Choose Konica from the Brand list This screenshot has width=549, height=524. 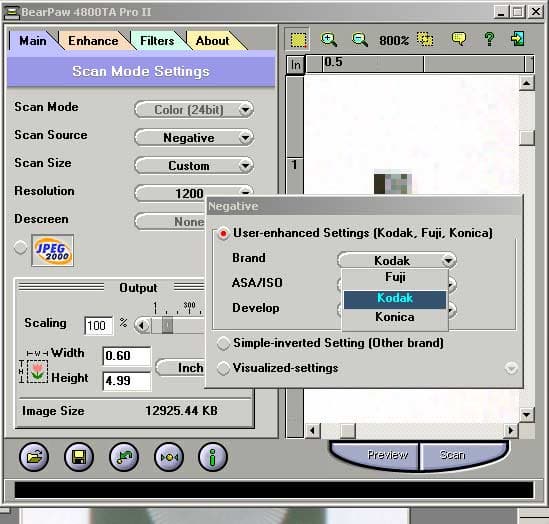(x=395, y=317)
